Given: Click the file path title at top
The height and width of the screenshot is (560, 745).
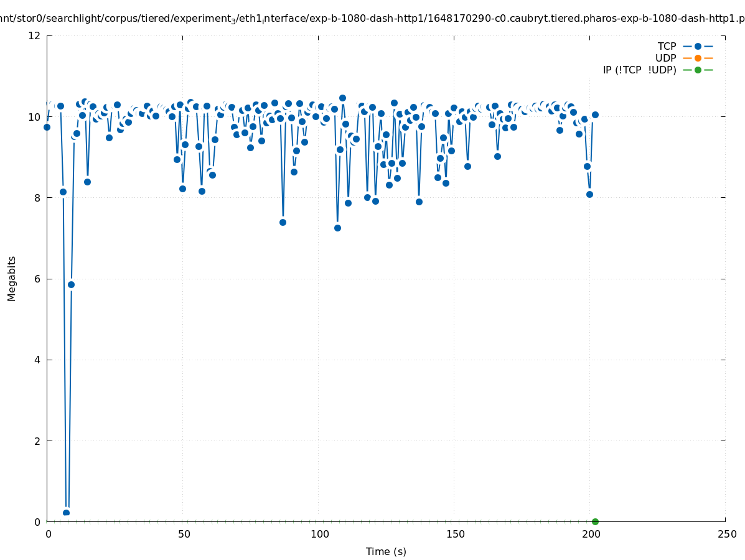Looking at the screenshot, I should point(372,19).
